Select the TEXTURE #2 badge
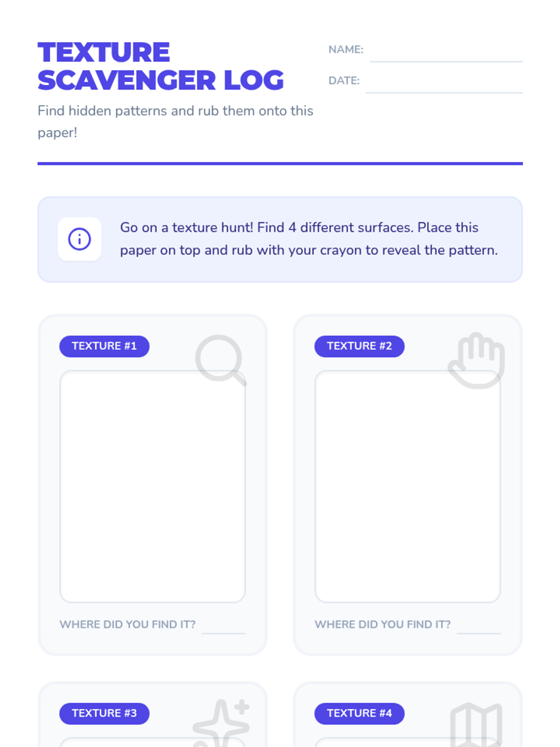 (359, 346)
